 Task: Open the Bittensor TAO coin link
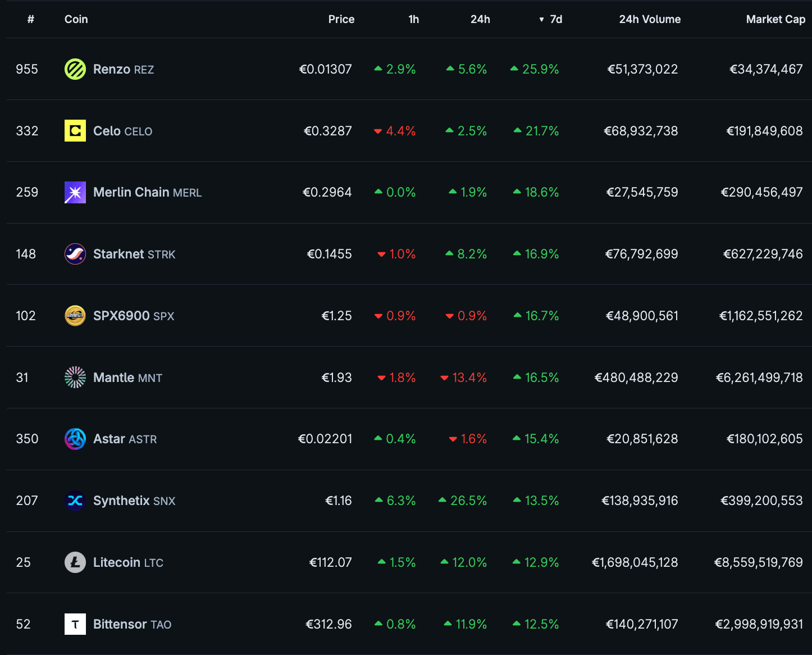[x=132, y=624]
